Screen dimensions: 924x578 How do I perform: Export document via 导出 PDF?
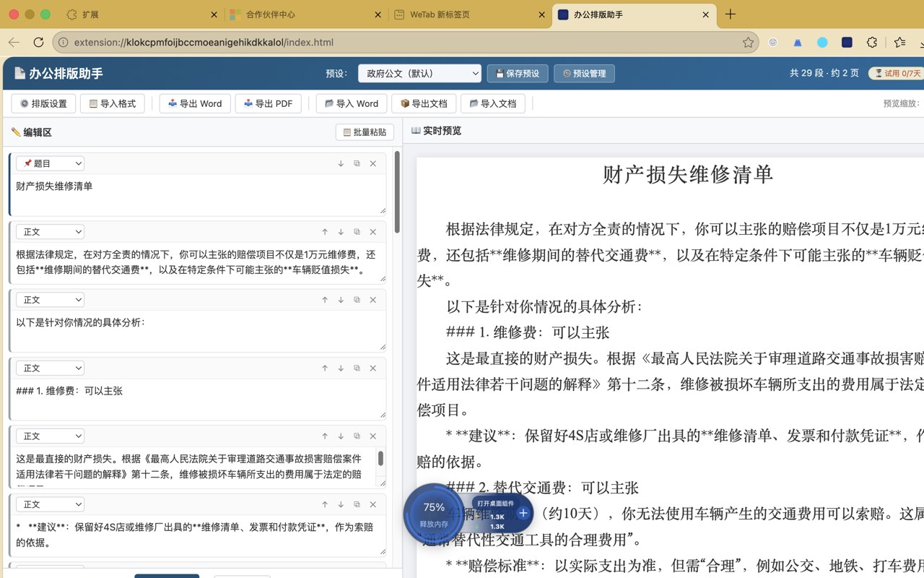tap(268, 103)
